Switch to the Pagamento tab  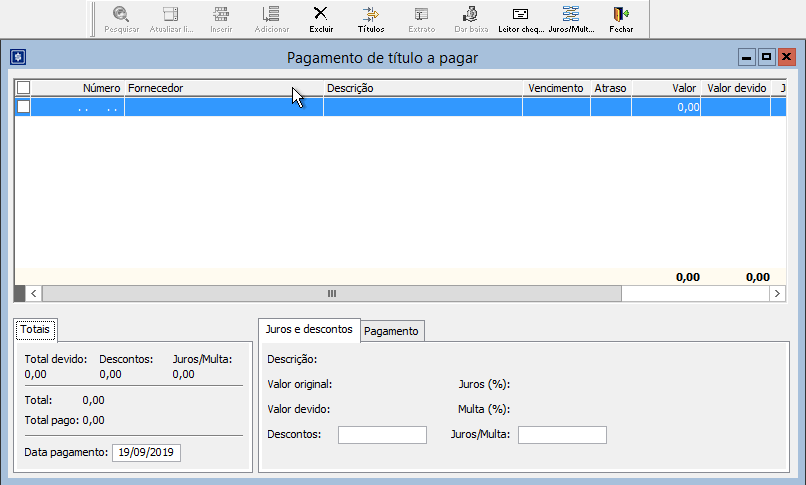tap(392, 331)
